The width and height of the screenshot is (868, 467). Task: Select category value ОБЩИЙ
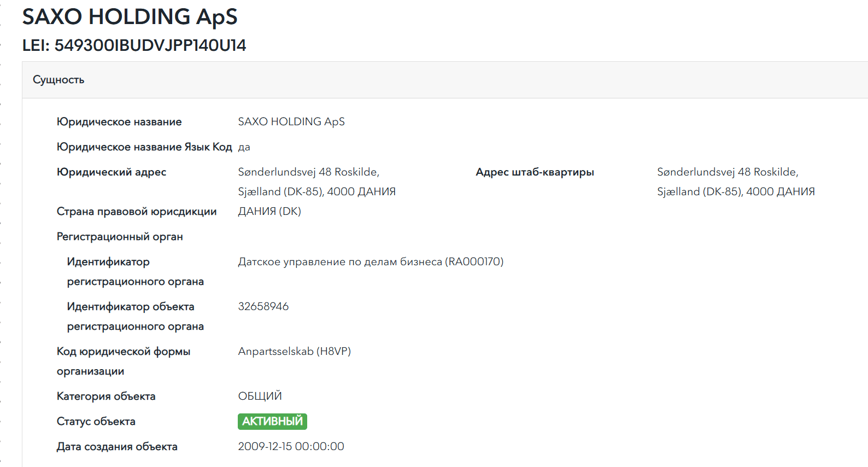click(x=260, y=396)
